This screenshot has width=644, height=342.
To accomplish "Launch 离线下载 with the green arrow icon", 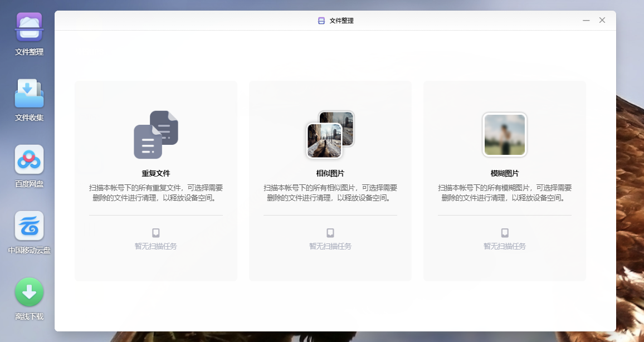I will tap(29, 292).
